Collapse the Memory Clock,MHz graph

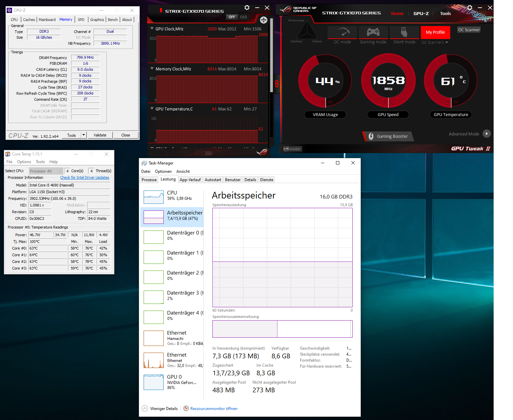click(152, 69)
